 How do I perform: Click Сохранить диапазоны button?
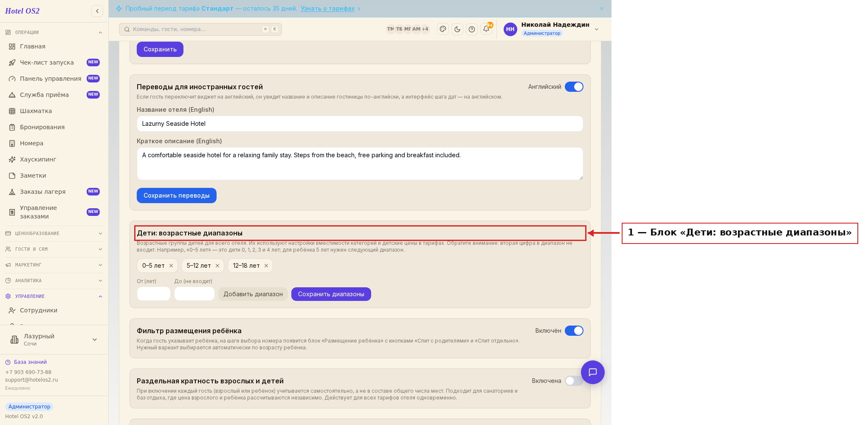pyautogui.click(x=331, y=294)
